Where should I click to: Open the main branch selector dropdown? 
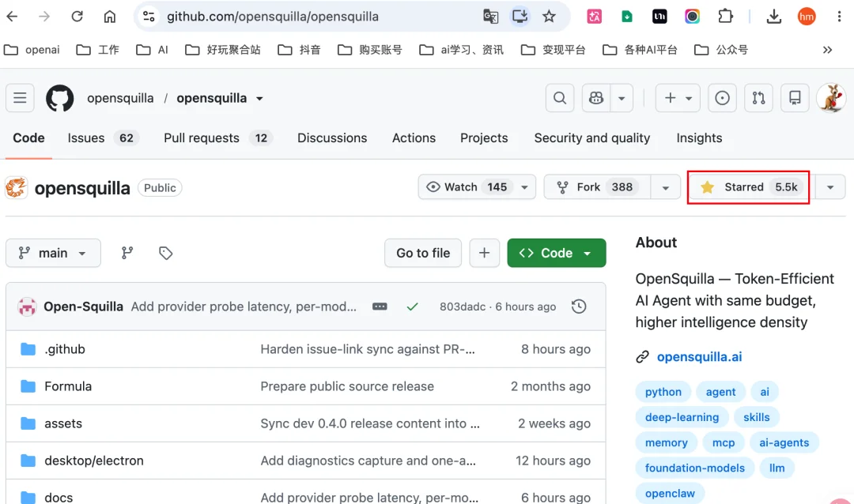pos(54,253)
